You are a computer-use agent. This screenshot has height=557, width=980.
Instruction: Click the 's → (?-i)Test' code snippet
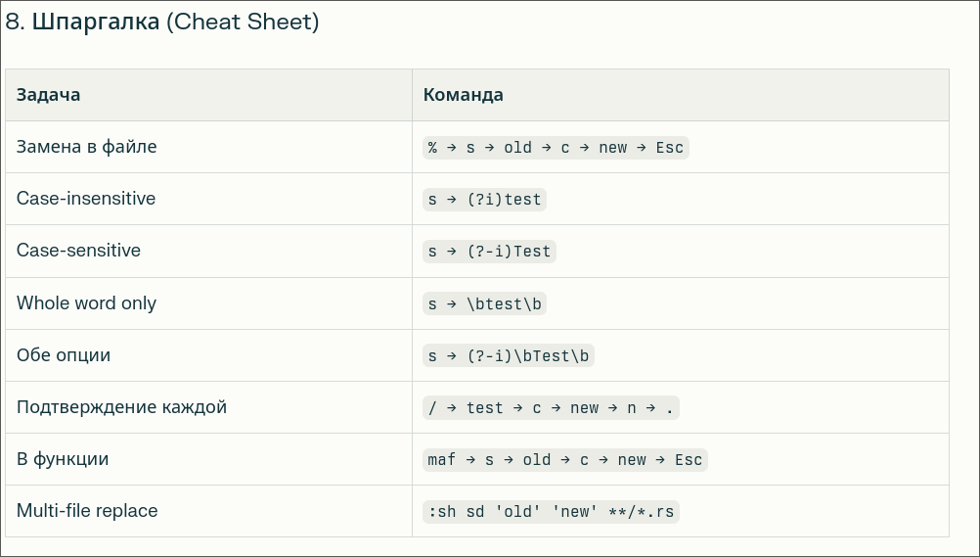click(x=489, y=252)
